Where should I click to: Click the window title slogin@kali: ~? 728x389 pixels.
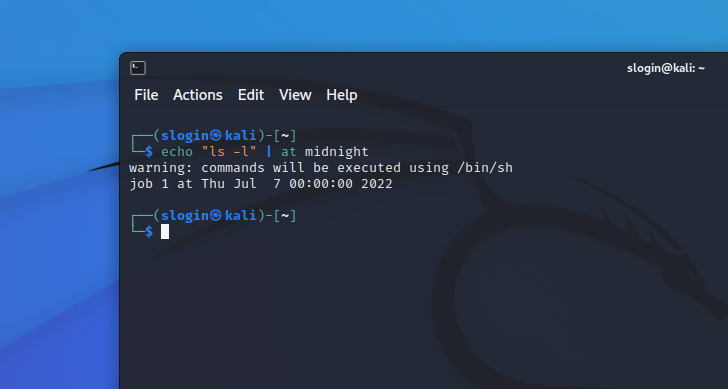666,68
